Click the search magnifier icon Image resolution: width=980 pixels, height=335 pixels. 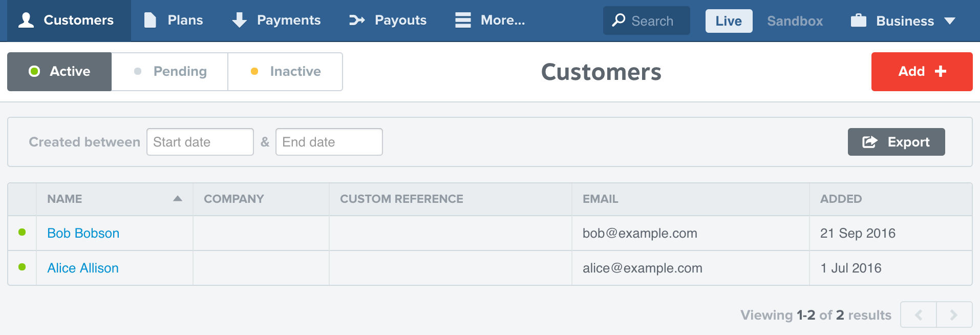[x=619, y=20]
